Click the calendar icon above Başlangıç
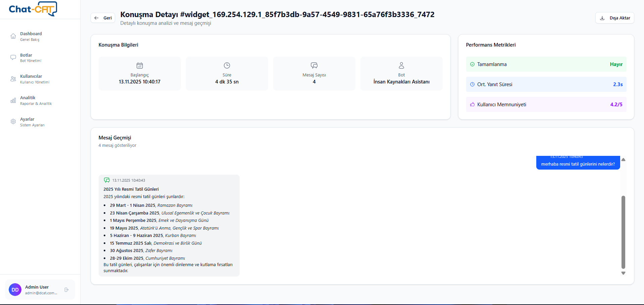 coord(140,65)
